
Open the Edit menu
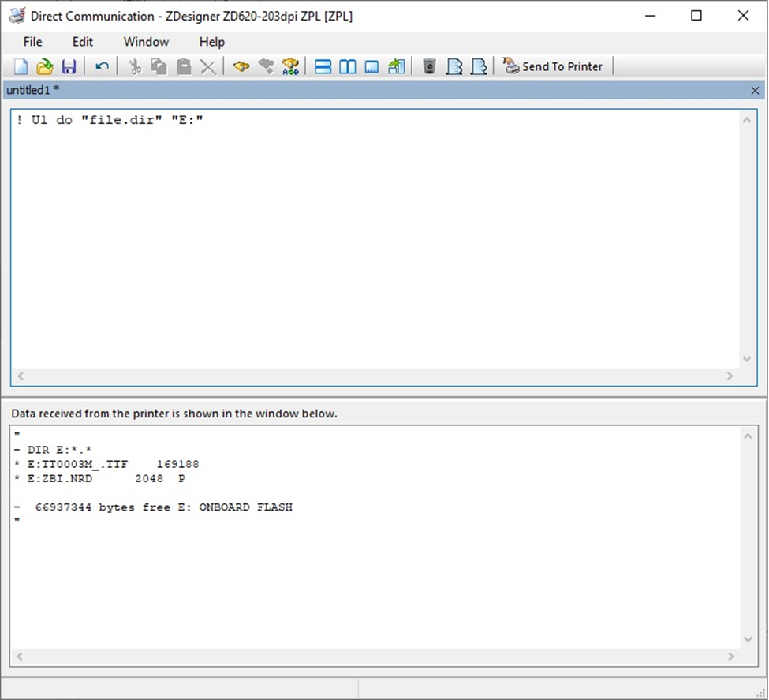tap(83, 42)
